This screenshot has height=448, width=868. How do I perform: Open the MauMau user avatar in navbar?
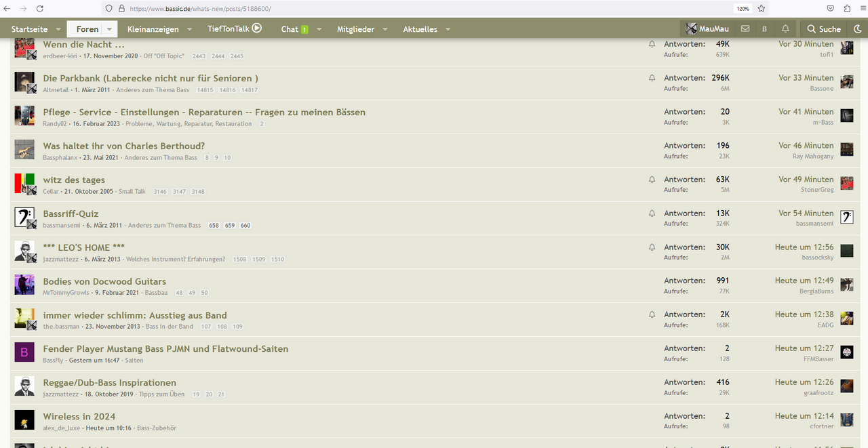(691, 28)
